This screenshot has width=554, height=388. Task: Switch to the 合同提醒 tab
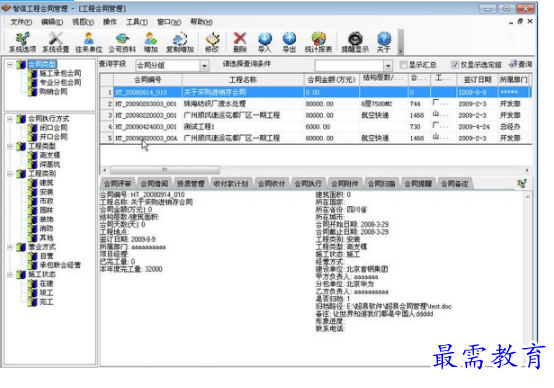tap(418, 184)
